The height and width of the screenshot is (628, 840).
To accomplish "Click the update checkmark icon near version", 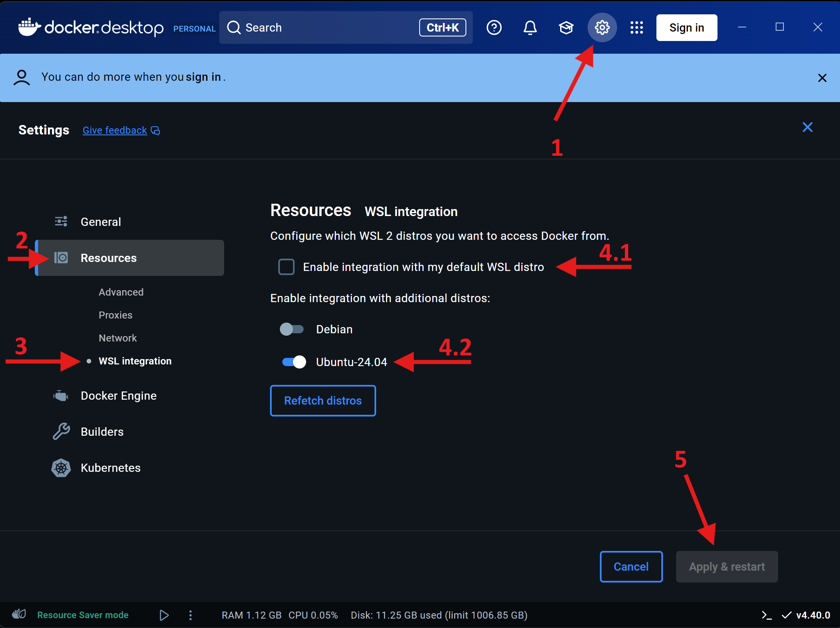I will [786, 615].
